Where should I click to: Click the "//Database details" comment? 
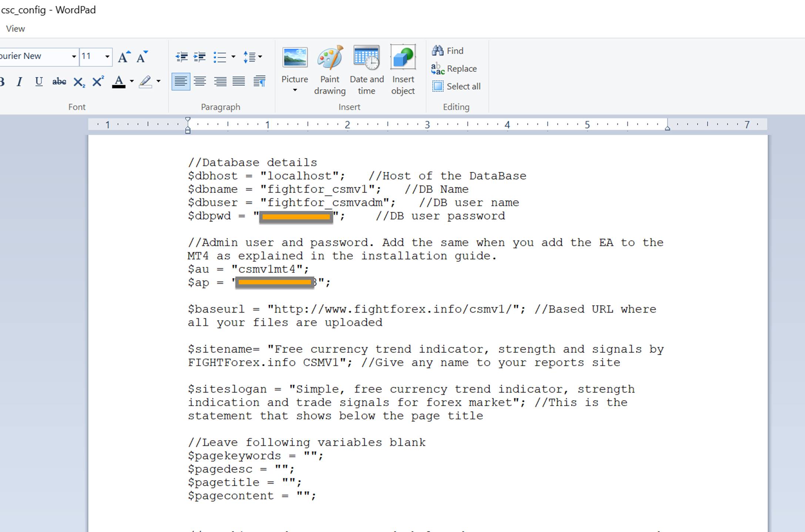pyautogui.click(x=252, y=163)
